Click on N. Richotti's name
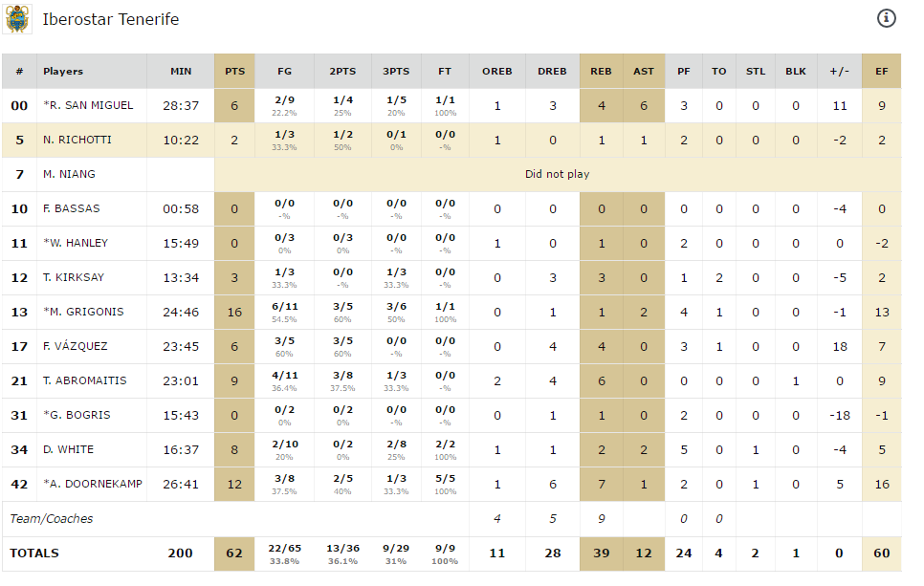 click(x=77, y=140)
